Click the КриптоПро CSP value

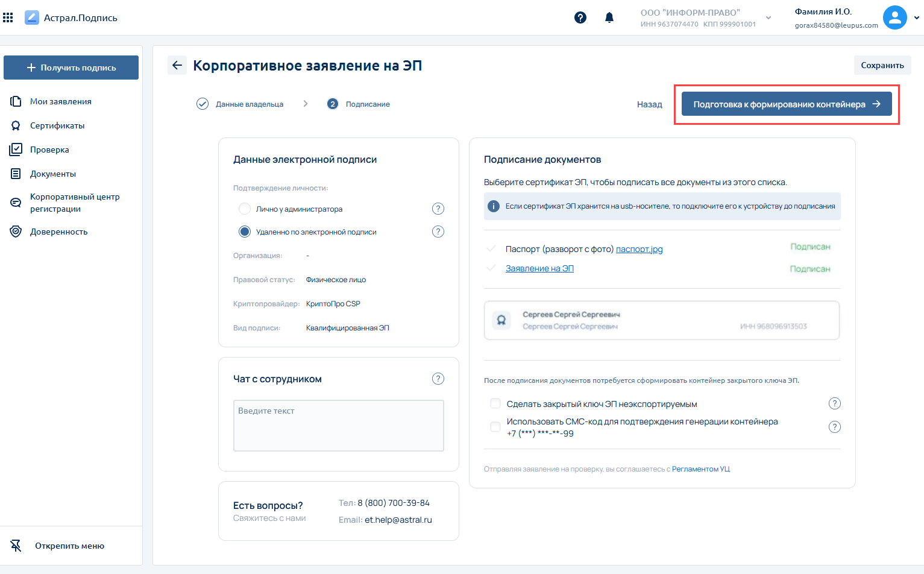(x=333, y=304)
